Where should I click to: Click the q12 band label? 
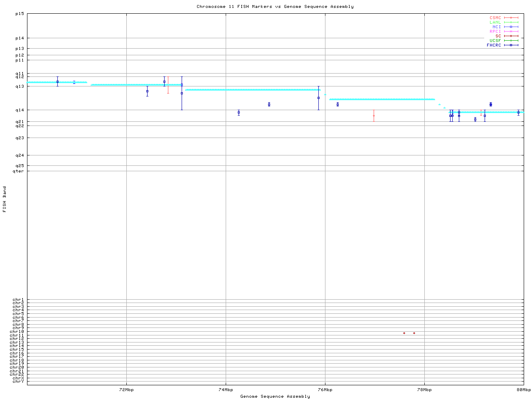(x=20, y=77)
